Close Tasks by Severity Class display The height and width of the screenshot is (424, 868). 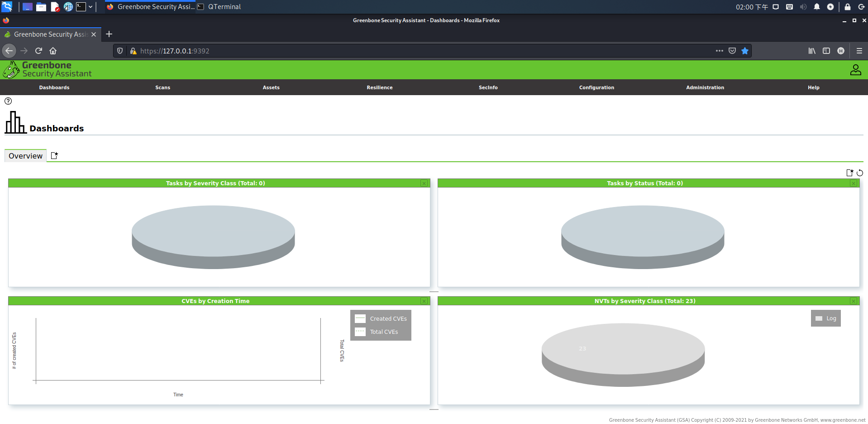424,183
